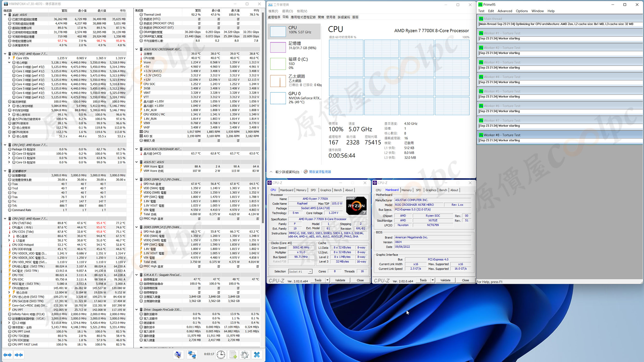Click Close button in right CPU-Z window
The height and width of the screenshot is (362, 644).
(x=465, y=280)
